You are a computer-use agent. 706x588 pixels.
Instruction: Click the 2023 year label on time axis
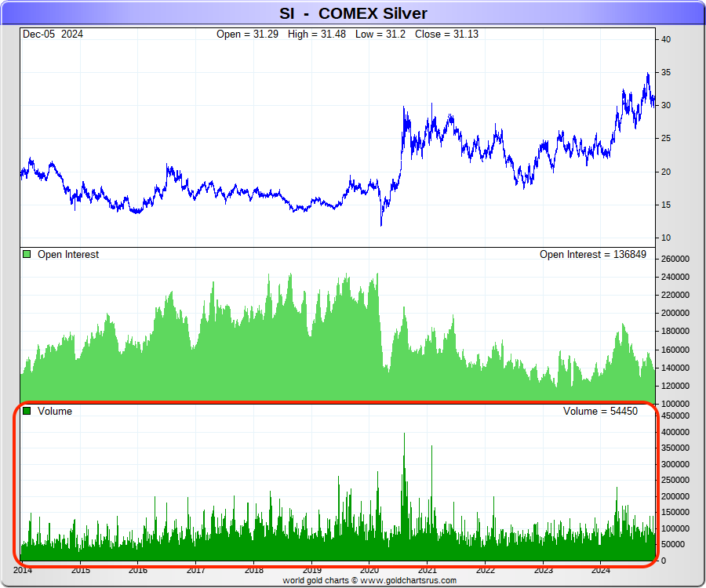point(544,571)
